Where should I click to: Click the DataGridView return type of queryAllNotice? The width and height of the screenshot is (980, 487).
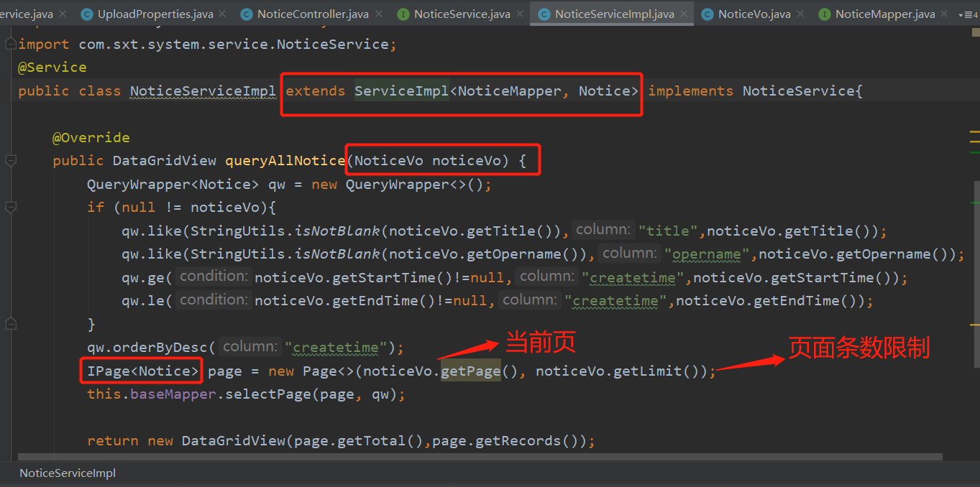click(x=165, y=161)
